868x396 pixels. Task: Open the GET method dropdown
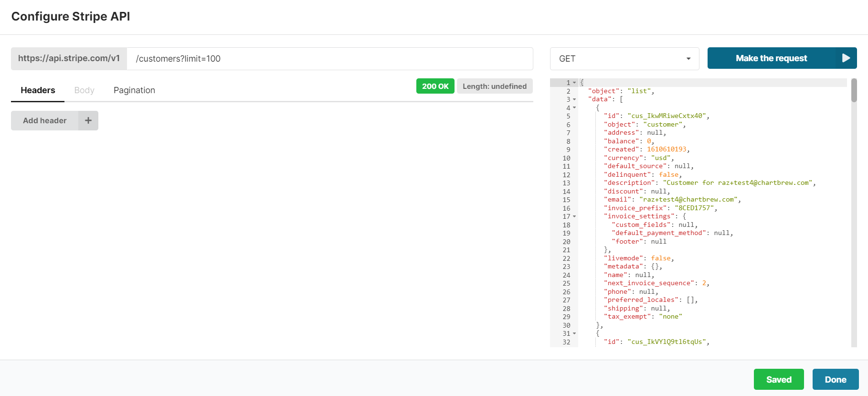pos(624,59)
